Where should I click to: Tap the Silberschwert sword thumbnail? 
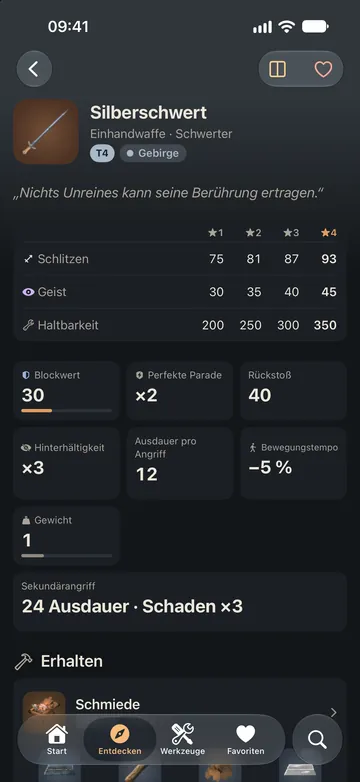click(46, 132)
